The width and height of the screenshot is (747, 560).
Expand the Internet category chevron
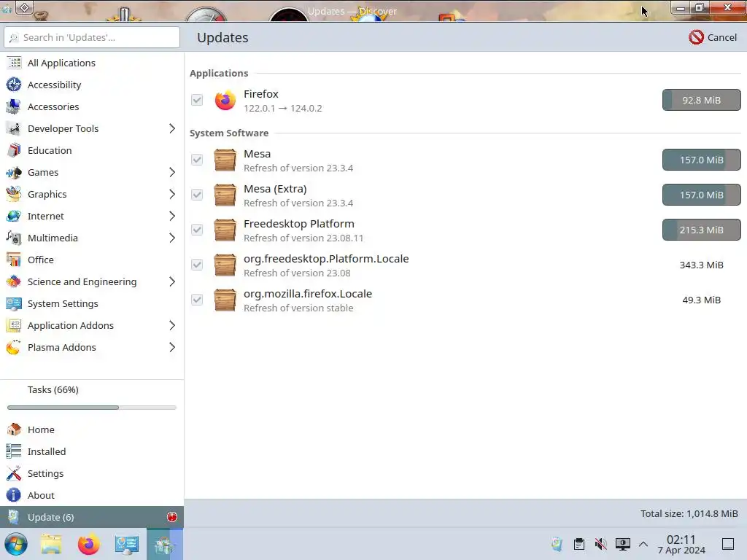click(x=172, y=216)
